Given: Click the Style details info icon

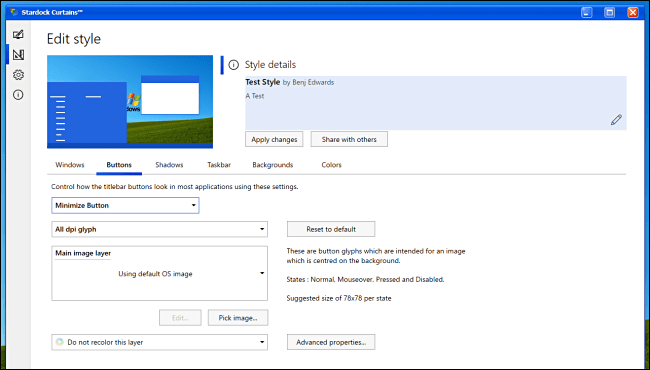Looking at the screenshot, I should (234, 65).
